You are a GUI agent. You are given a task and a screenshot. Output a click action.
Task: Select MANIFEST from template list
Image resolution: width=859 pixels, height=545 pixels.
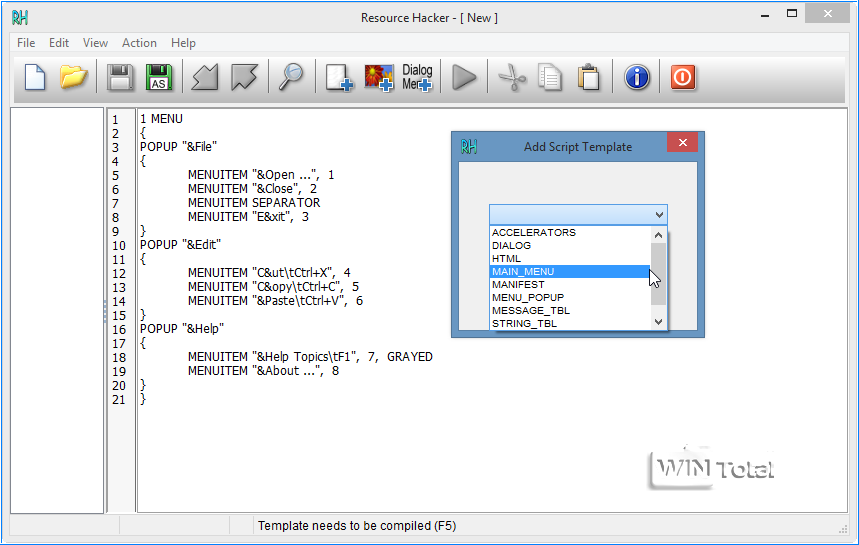570,284
